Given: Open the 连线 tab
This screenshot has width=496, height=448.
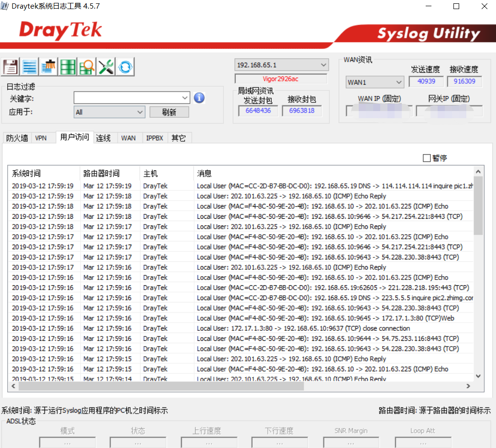Looking at the screenshot, I should tap(103, 138).
